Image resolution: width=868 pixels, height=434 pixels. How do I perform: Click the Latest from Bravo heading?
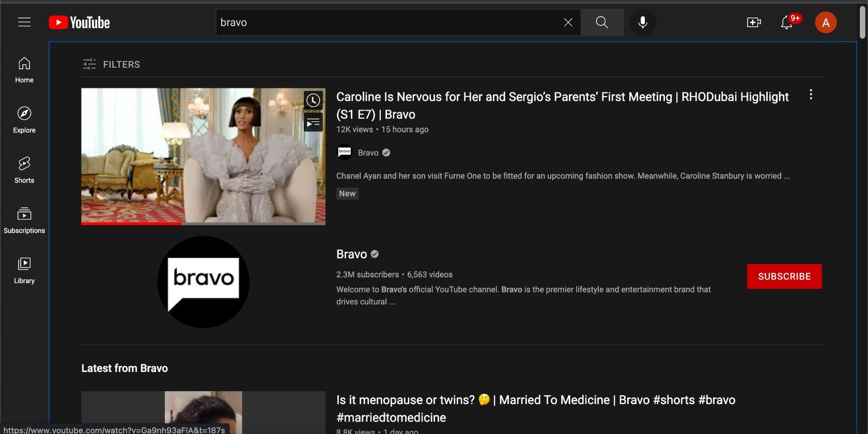[x=125, y=368]
